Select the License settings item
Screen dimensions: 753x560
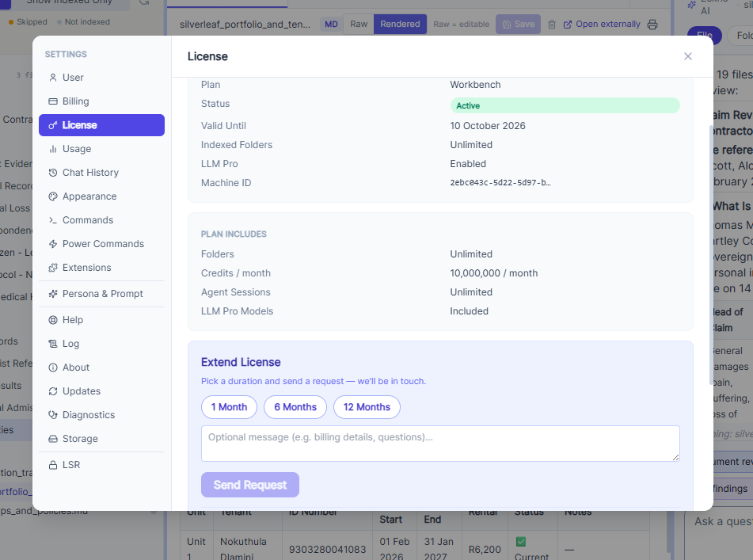[101, 125]
